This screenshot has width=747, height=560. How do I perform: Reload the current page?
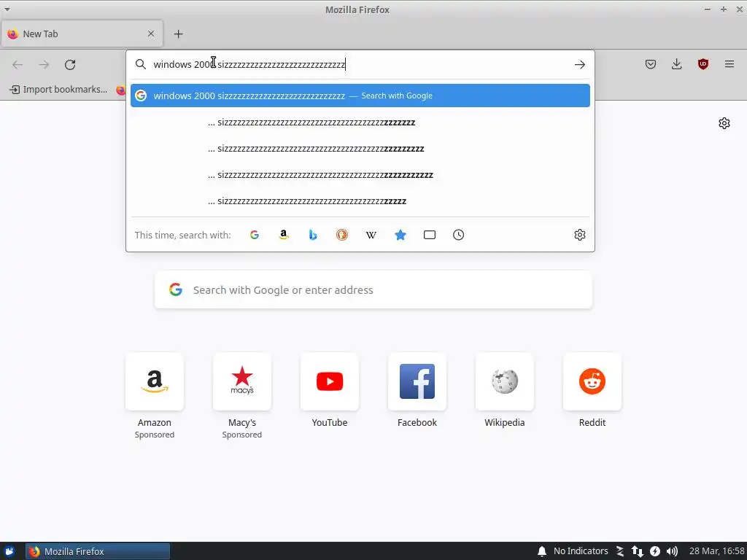70,64
